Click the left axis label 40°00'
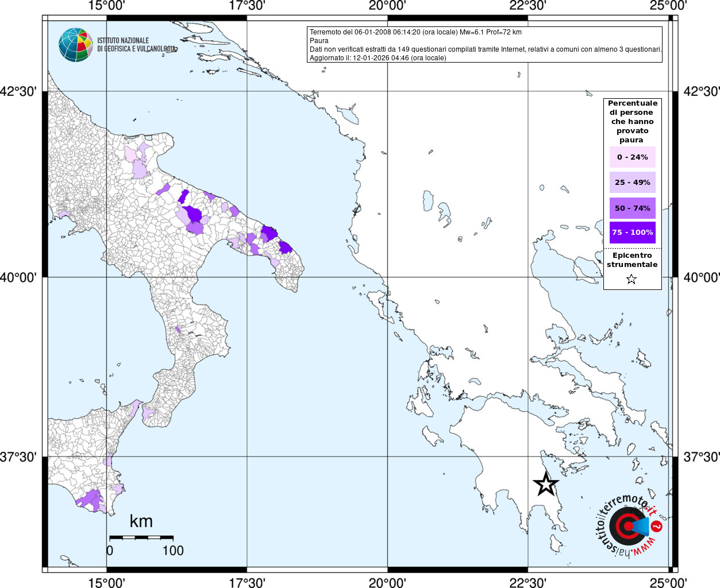Screen dimensions: 720x588 tap(18, 277)
